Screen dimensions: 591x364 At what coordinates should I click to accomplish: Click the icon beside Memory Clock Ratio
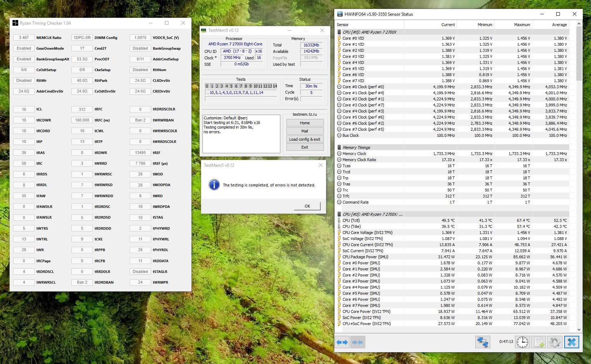pos(339,160)
